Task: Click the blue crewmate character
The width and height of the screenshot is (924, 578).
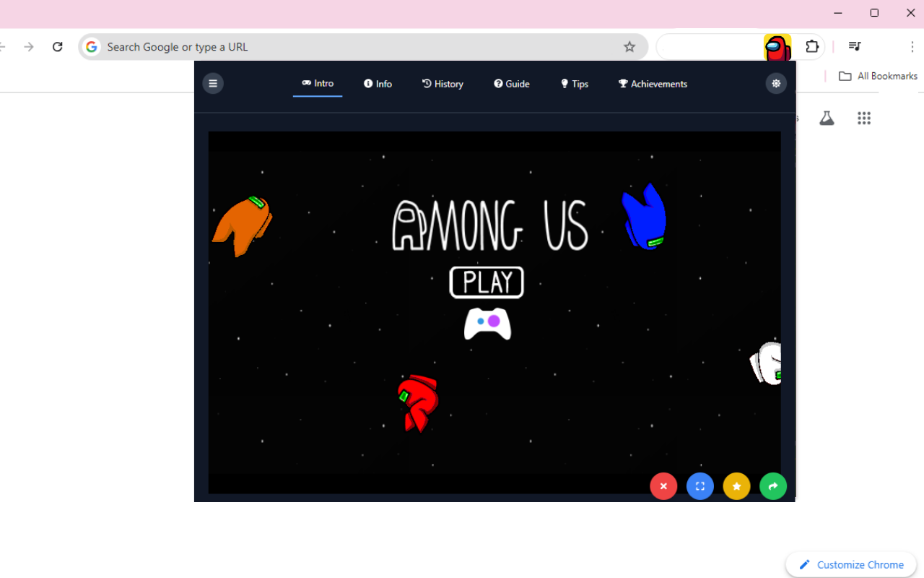Action: pyautogui.click(x=644, y=216)
